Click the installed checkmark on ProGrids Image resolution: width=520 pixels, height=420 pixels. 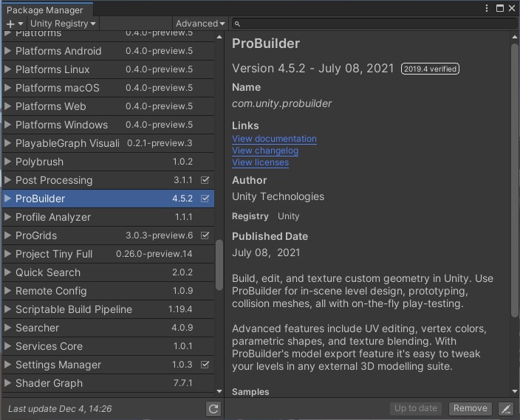point(205,235)
